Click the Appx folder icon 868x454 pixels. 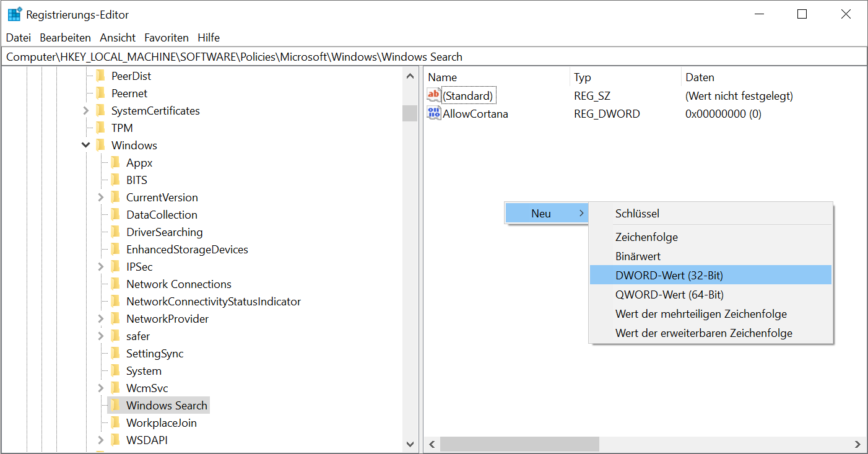(x=116, y=163)
